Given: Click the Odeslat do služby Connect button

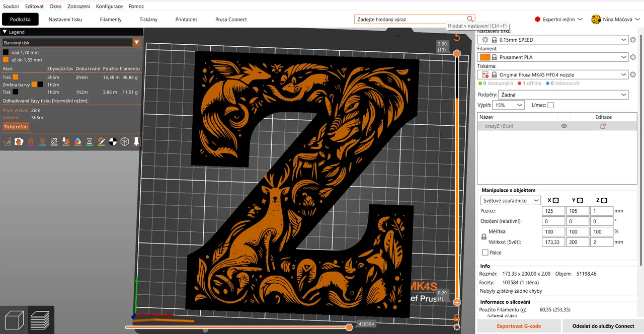Looking at the screenshot, I should coord(603,326).
